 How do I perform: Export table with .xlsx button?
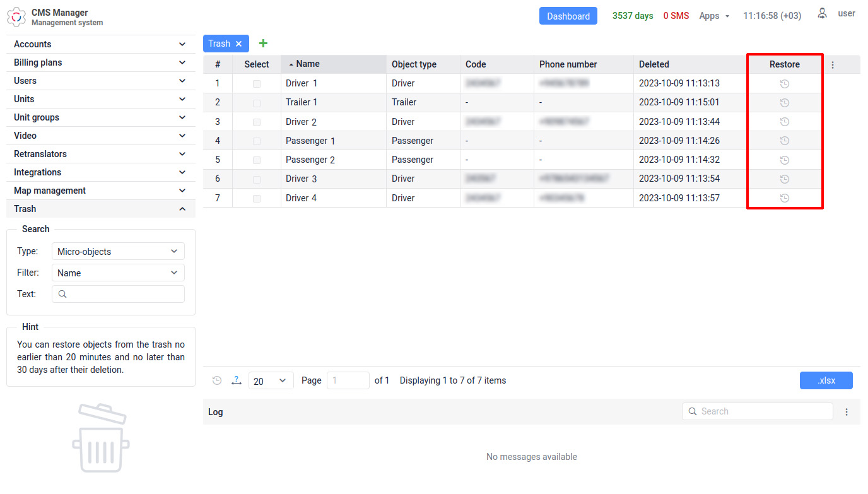coord(826,380)
